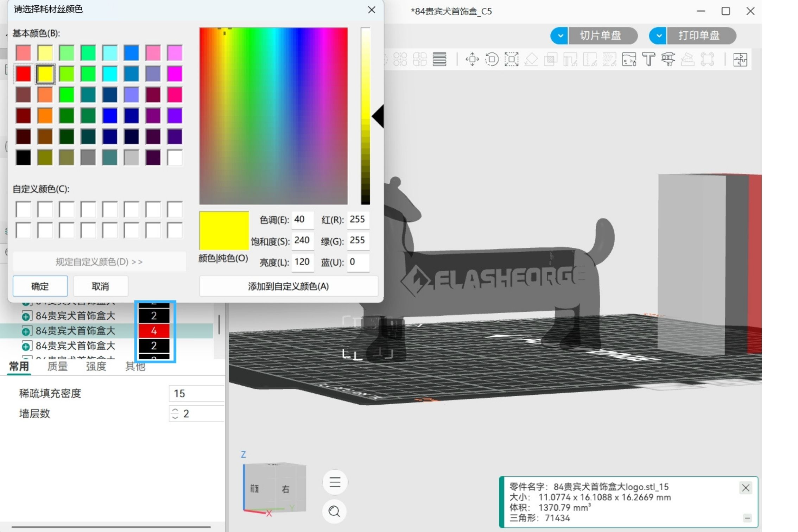This screenshot has width=798, height=532.
Task: Expand the 84贵宾犬首饰盒大 row below the highlighted one
Action: 26,347
